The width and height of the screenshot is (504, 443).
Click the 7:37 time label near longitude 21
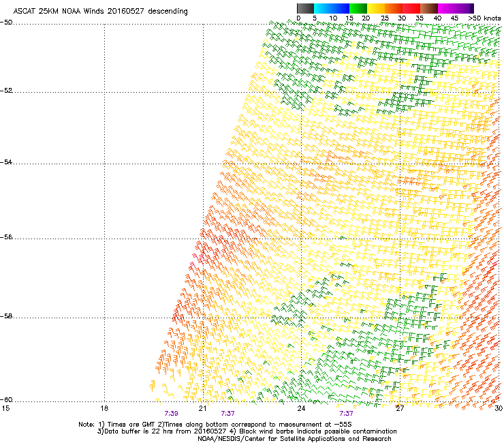coord(227,414)
